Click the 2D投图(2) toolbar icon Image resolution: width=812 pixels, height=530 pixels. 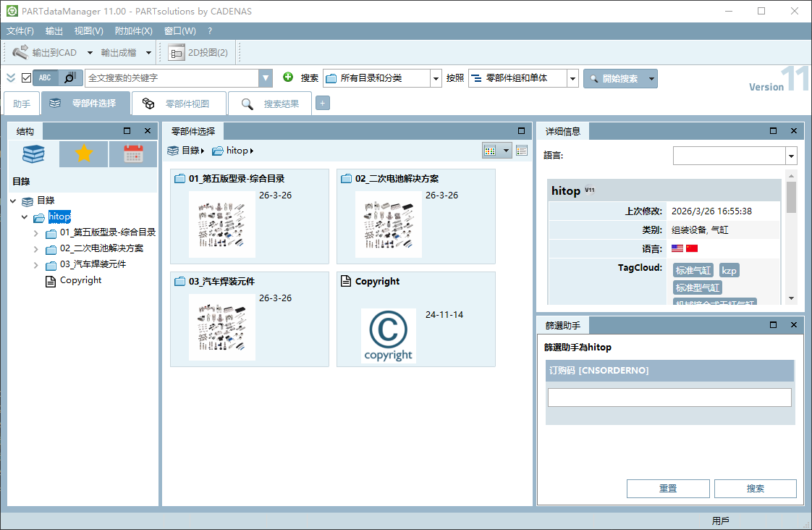(x=177, y=52)
